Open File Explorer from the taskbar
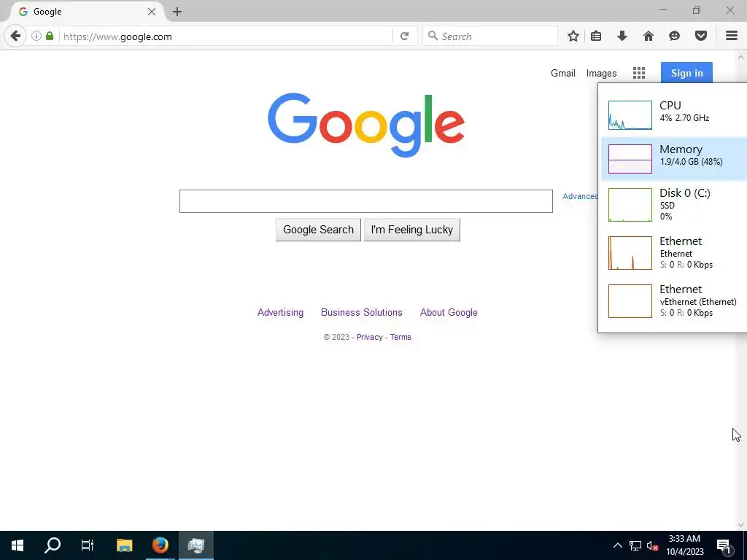747x560 pixels. pyautogui.click(x=124, y=545)
